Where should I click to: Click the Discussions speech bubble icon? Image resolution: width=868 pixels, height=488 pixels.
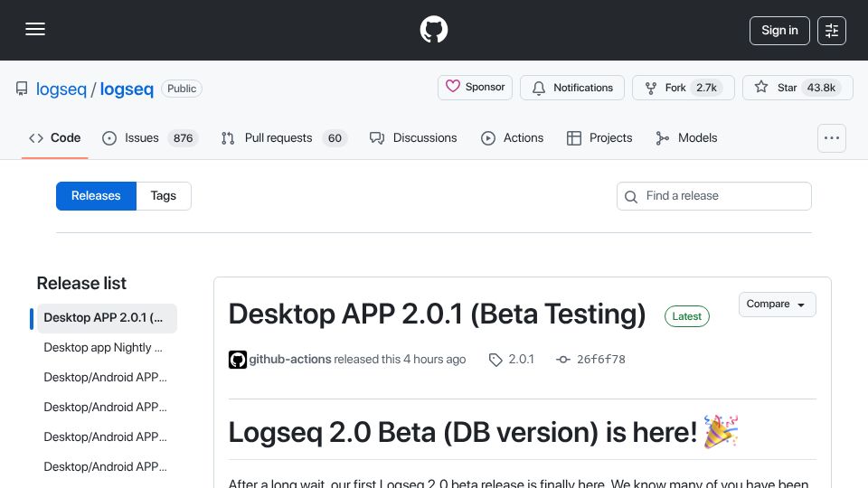(x=377, y=138)
